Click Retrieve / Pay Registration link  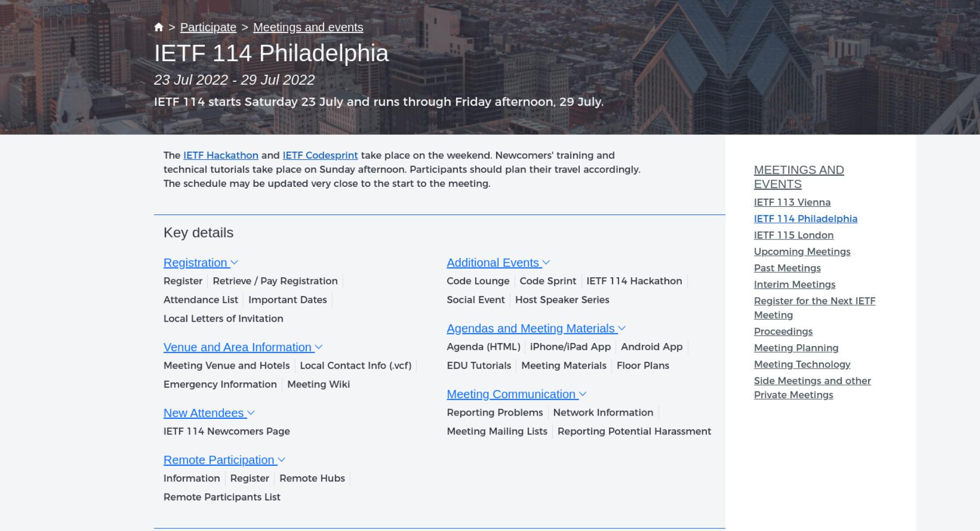click(275, 281)
